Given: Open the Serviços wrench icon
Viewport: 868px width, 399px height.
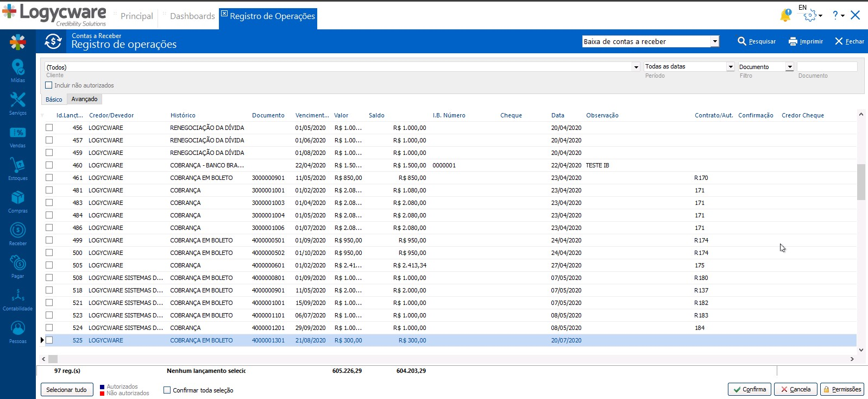Looking at the screenshot, I should 17,101.
